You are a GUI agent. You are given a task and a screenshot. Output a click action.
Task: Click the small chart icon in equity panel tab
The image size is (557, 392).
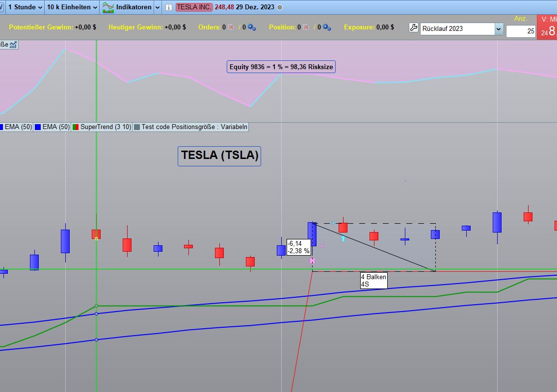click(x=13, y=45)
